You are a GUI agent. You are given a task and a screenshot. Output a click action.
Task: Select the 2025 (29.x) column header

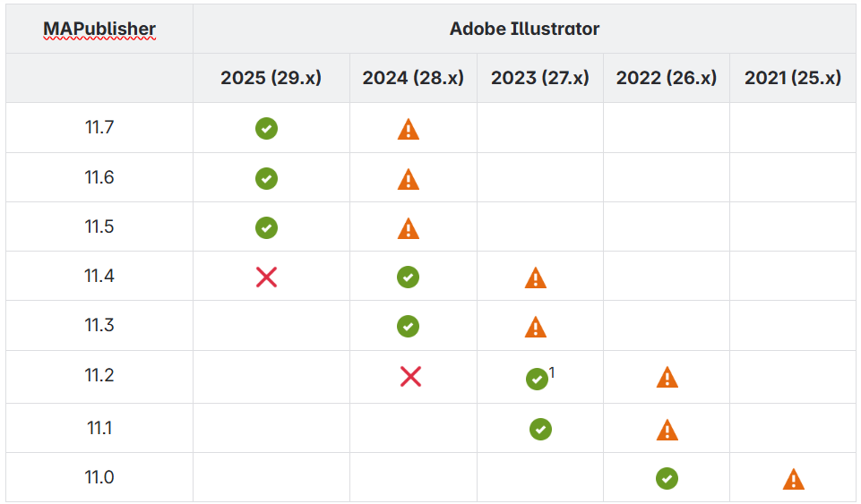[x=271, y=78]
